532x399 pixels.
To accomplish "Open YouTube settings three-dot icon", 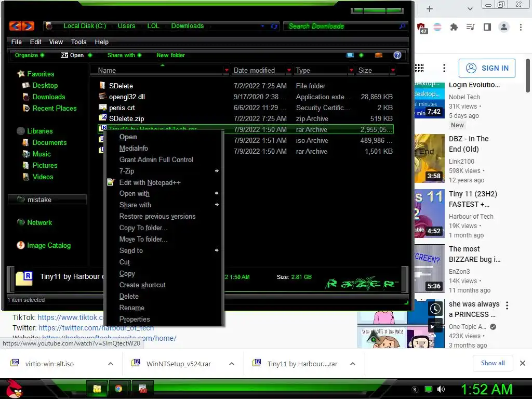I will (444, 68).
